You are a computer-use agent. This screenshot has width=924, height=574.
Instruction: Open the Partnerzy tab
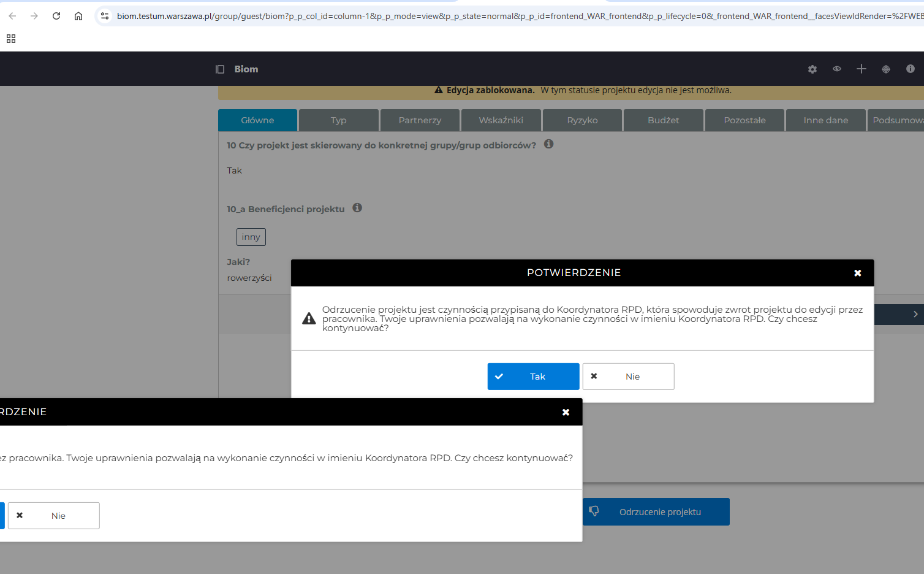pyautogui.click(x=420, y=120)
